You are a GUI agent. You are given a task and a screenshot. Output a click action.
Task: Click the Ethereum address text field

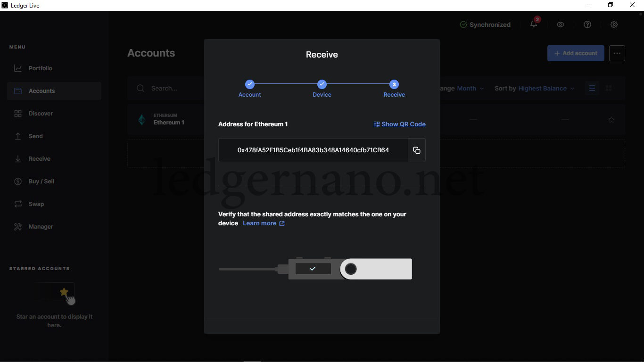coord(313,150)
